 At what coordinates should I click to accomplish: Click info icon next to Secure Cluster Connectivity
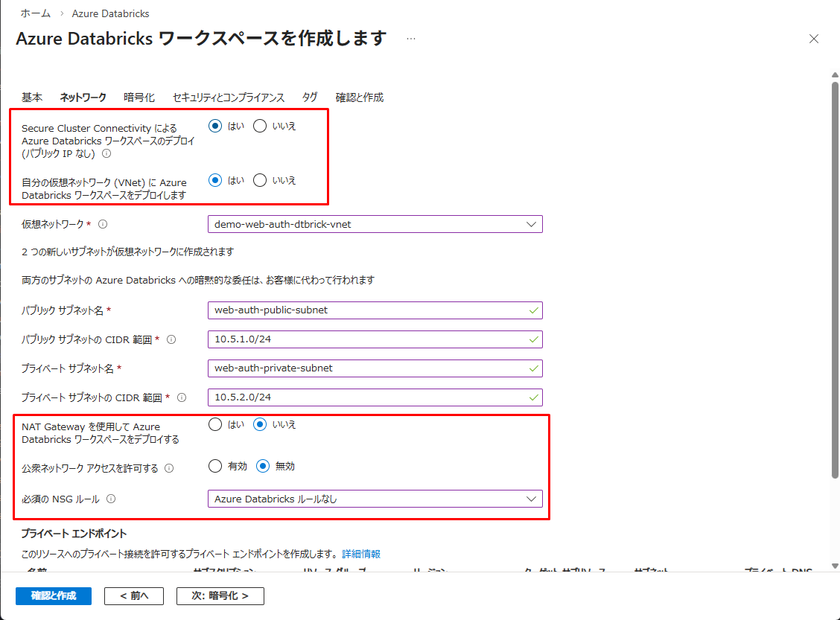[106, 154]
